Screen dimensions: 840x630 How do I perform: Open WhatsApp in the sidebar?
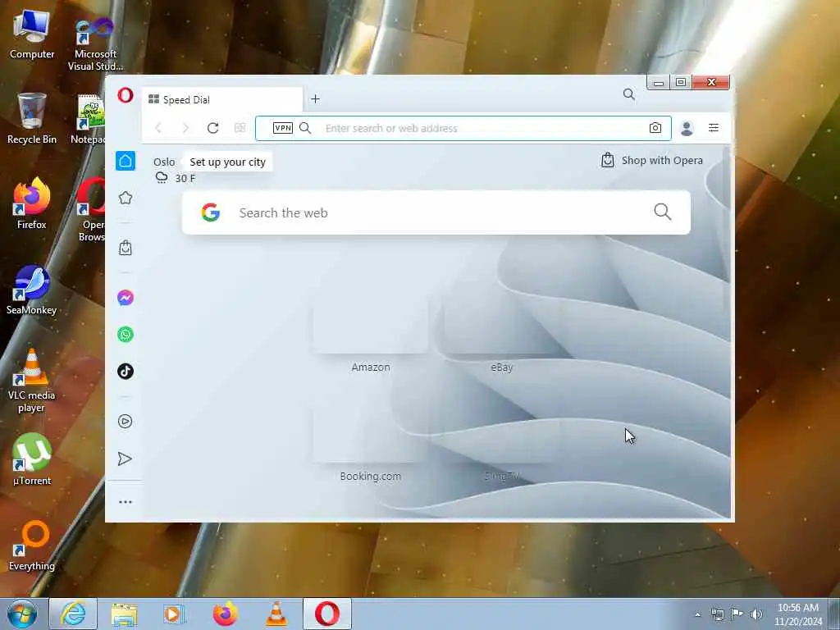[x=126, y=335]
